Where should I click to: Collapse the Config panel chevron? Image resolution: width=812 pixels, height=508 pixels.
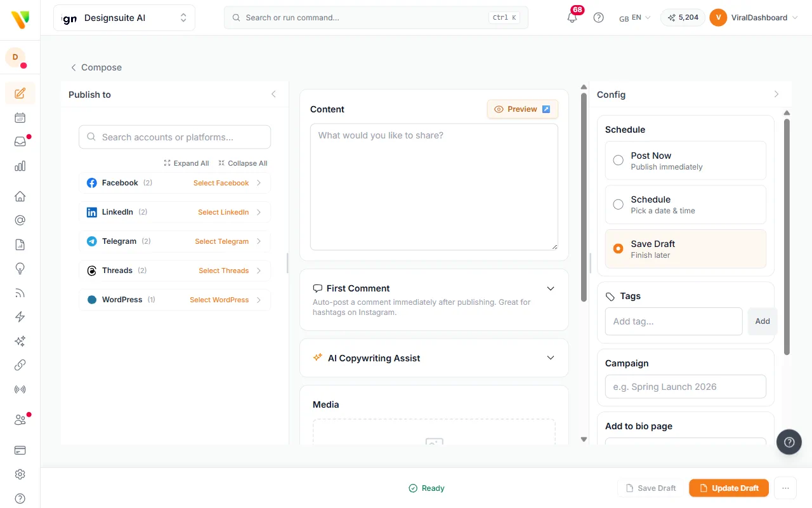(776, 94)
